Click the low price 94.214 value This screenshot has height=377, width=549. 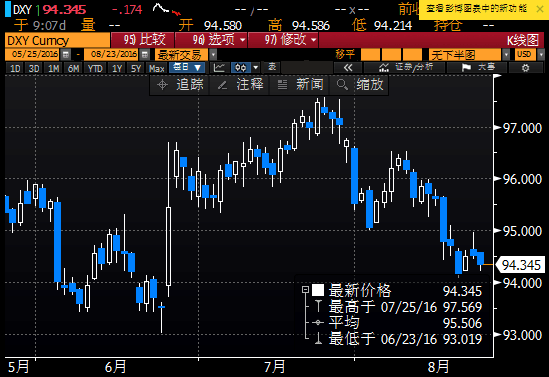coord(393,25)
